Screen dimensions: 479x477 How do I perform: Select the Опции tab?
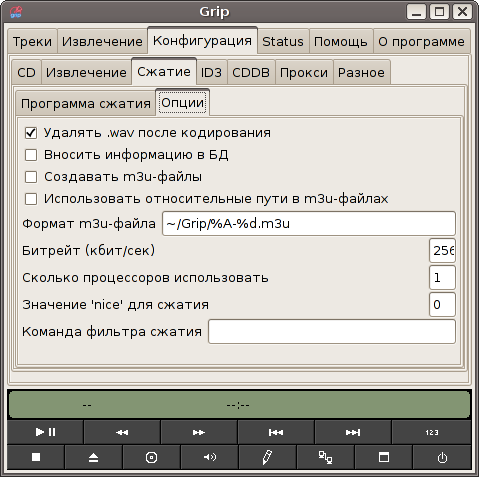(x=182, y=102)
